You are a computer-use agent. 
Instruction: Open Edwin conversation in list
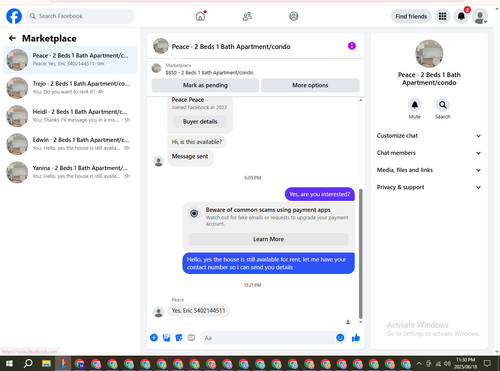[70, 144]
